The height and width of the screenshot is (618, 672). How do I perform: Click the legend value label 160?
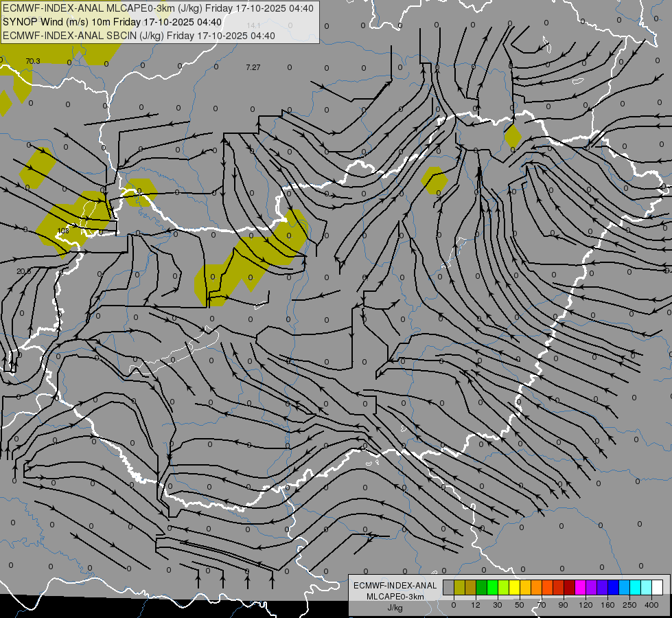(607, 605)
